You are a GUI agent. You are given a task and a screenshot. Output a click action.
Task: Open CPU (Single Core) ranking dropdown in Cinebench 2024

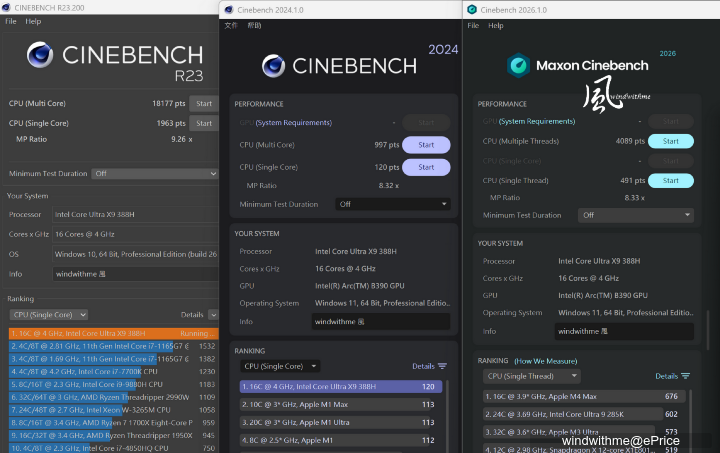pyautogui.click(x=281, y=366)
